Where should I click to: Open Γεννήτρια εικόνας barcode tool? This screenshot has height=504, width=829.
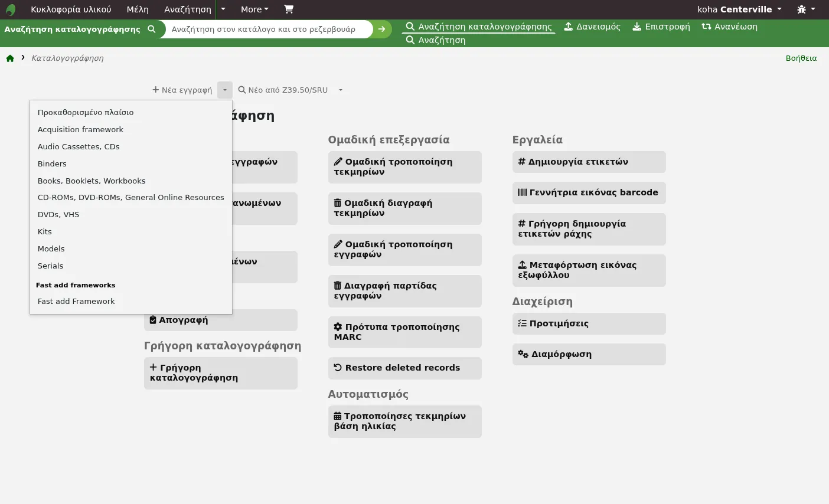click(589, 193)
